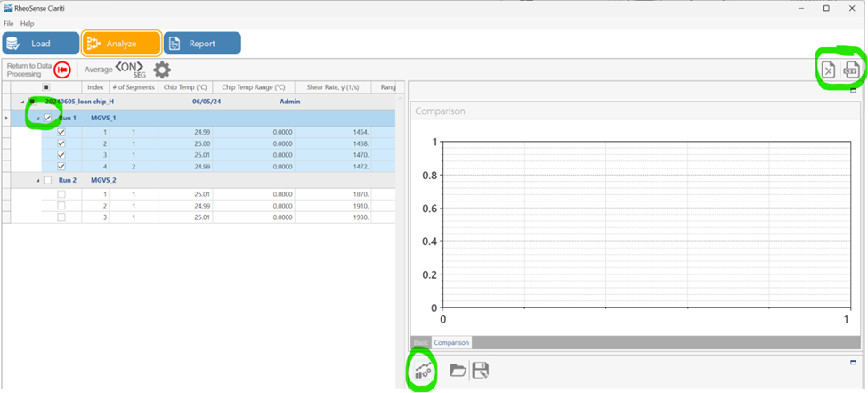Click shear rate cell 1870.

click(x=333, y=194)
